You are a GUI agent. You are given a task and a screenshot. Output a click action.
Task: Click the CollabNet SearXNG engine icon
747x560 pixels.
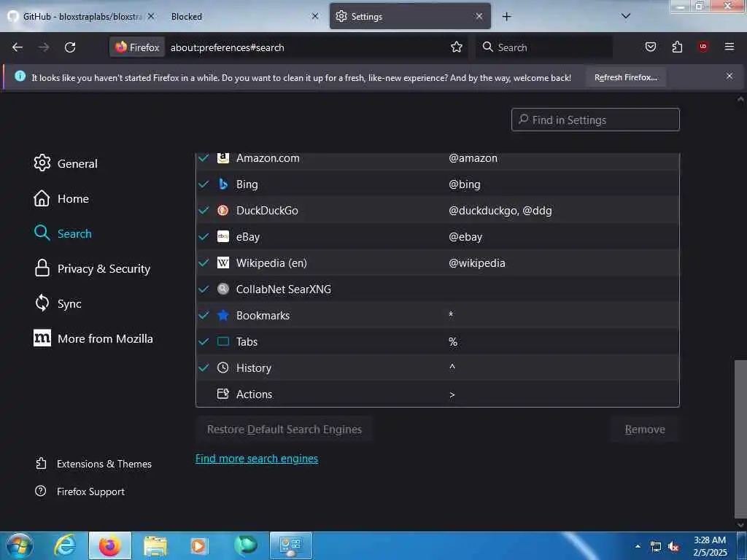223,289
